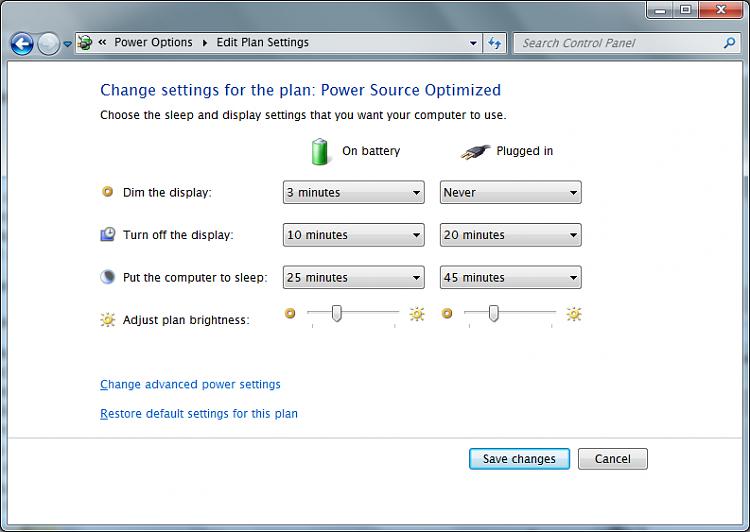The width and height of the screenshot is (750, 532).
Task: Click the Power Options address bar icon
Action: pos(85,43)
